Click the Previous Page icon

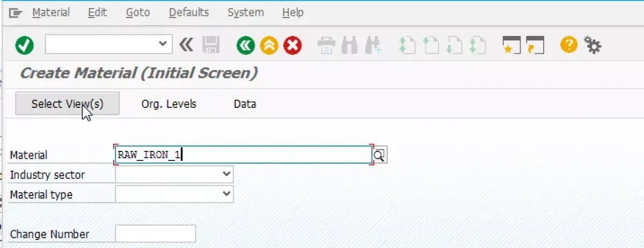click(431, 45)
